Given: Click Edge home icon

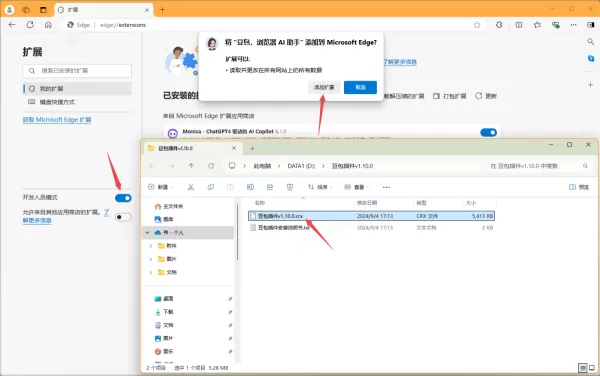Looking at the screenshot, I should (x=48, y=25).
